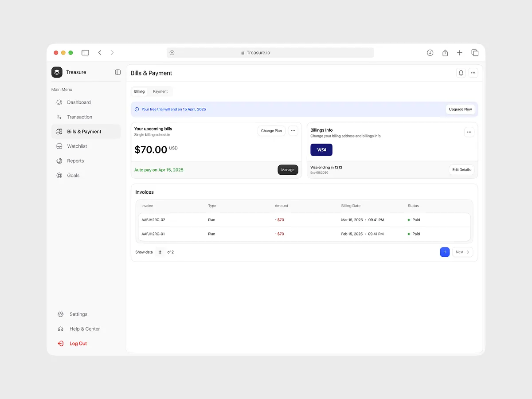The image size is (532, 399).
Task: Click Edit Details for the Visa card
Action: [x=461, y=169]
